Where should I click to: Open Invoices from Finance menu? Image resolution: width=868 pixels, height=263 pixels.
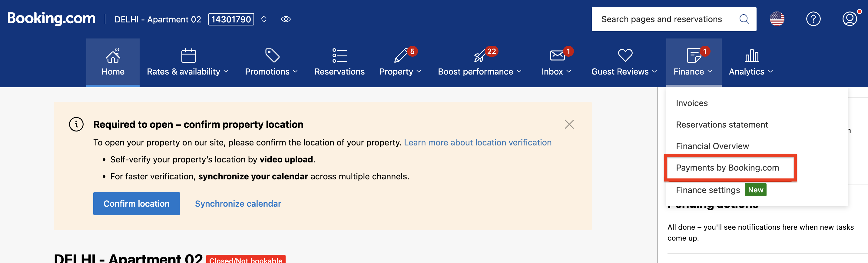(x=691, y=103)
